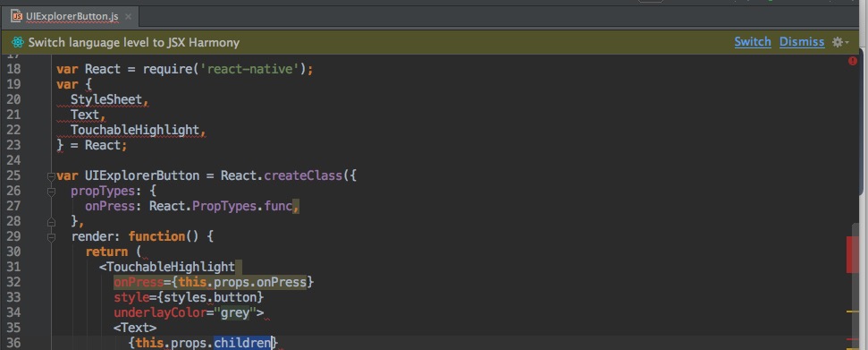This screenshot has height=350, width=868.
Task: Close the UIExplorerButton.js tab
Action: point(129,17)
